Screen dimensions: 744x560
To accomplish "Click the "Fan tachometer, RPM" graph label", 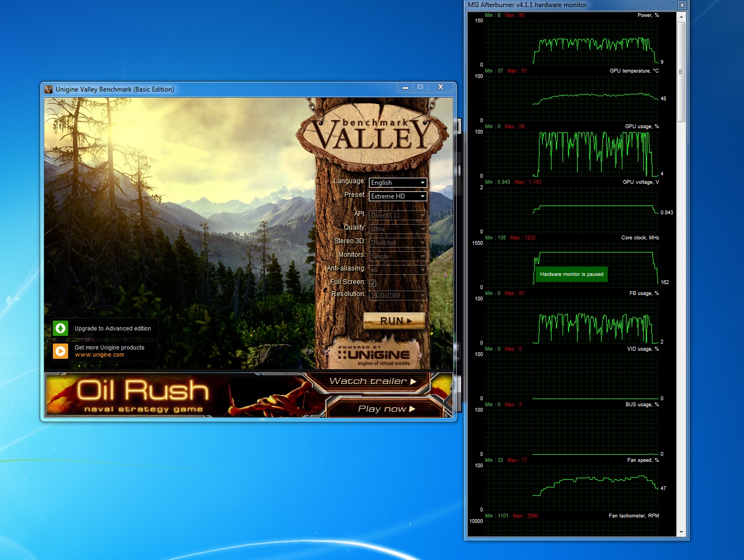I will (634, 516).
